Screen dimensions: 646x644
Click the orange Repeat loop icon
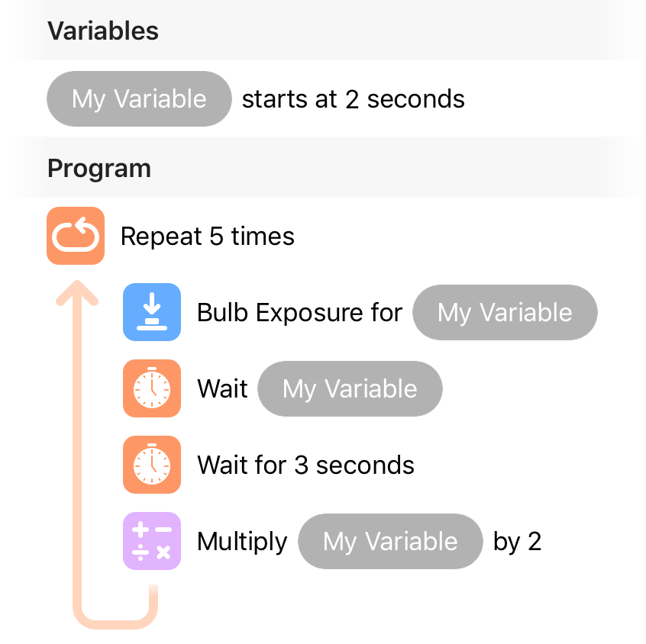pos(76,236)
